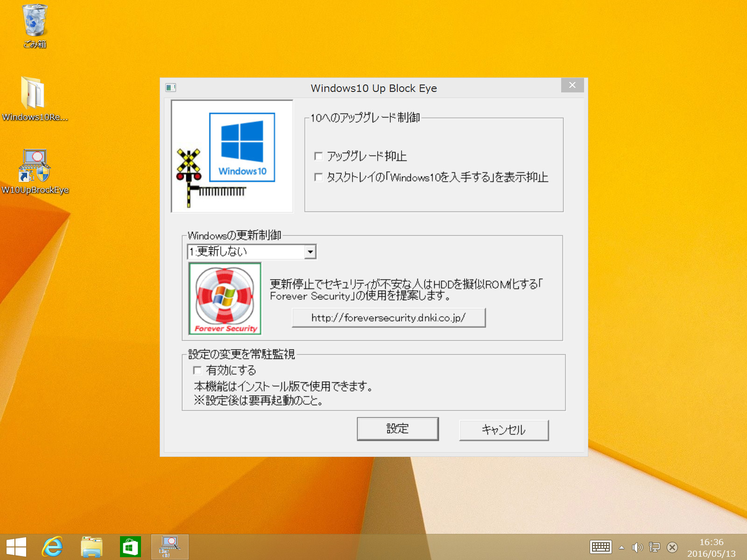Click the volume icon in the system tray
Image resolution: width=747 pixels, height=560 pixels.
638,547
